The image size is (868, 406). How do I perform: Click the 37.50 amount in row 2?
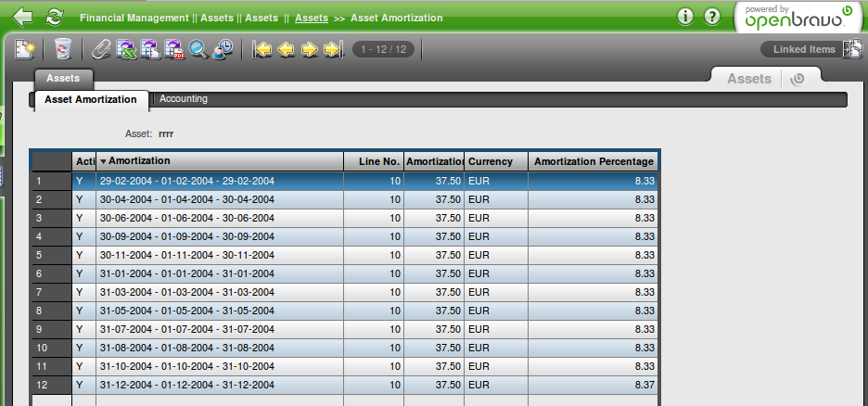(448, 199)
